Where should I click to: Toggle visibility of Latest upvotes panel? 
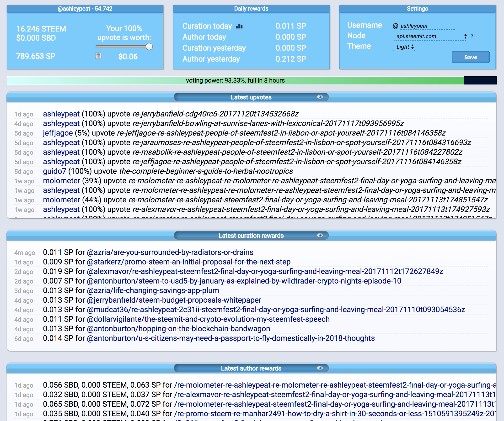tap(319, 97)
